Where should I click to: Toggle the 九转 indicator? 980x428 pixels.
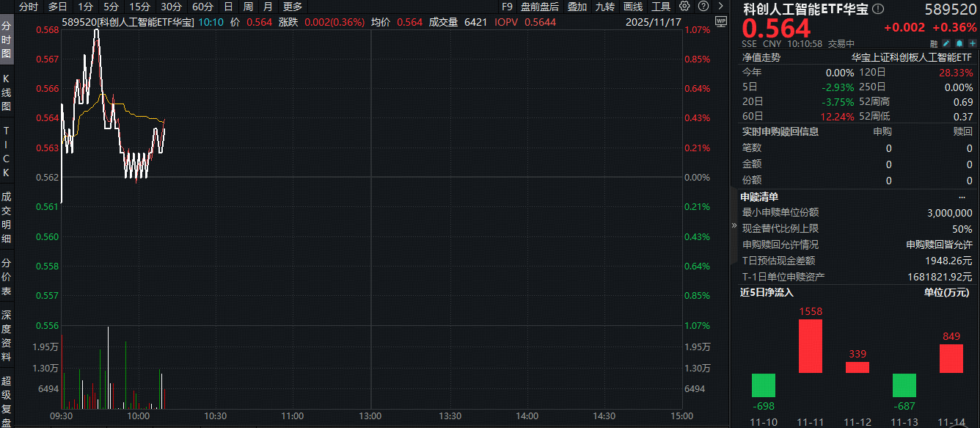coord(605,7)
